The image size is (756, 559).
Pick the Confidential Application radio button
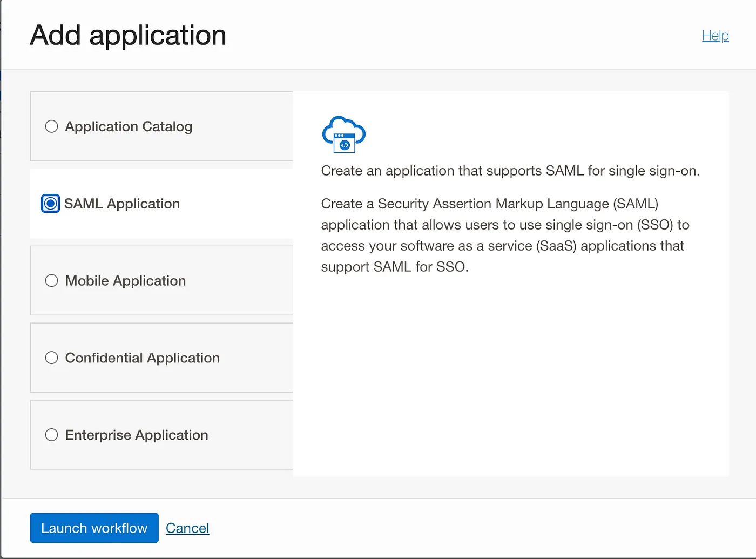(x=51, y=358)
